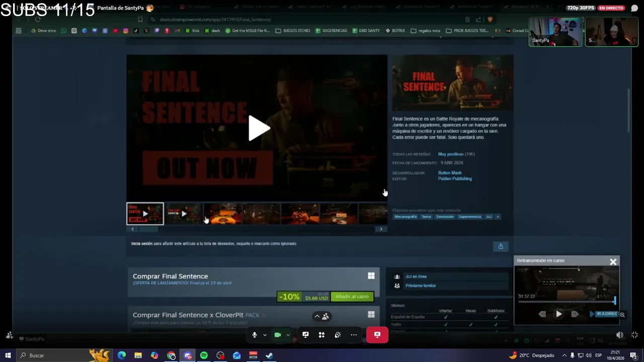
Task: Click the share screen icon in the call bar
Action: (x=305, y=335)
